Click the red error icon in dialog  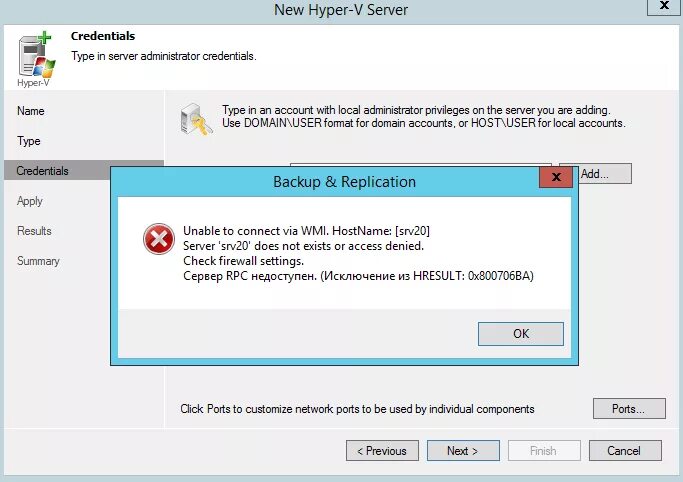click(x=157, y=239)
